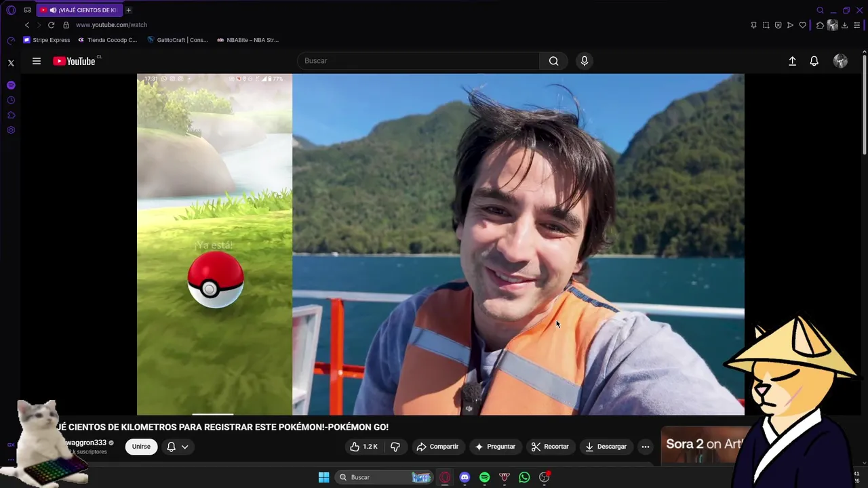Image resolution: width=868 pixels, height=488 pixels.
Task: Click the taskbar Buscar search box
Action: 384,477
